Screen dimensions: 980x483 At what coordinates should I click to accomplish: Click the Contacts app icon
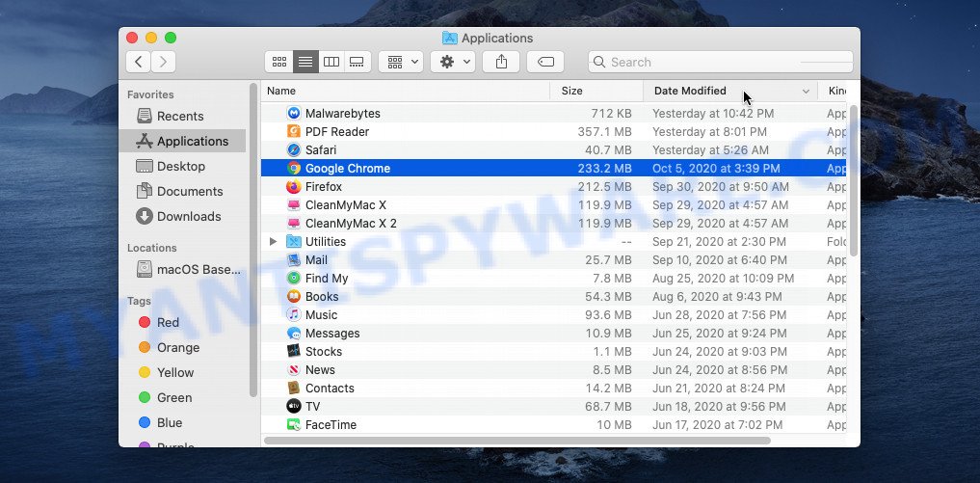(x=294, y=388)
